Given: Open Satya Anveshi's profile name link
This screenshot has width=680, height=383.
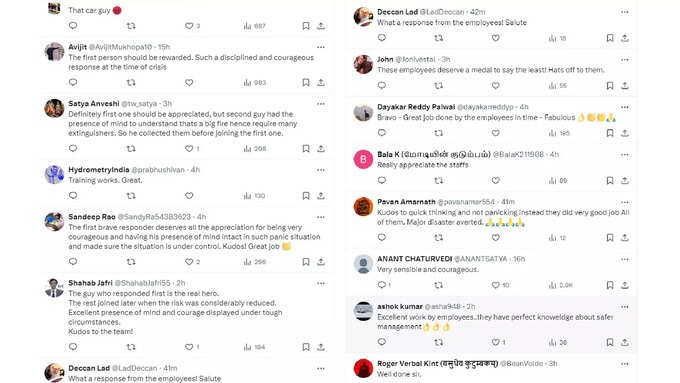Looking at the screenshot, I should point(94,104).
